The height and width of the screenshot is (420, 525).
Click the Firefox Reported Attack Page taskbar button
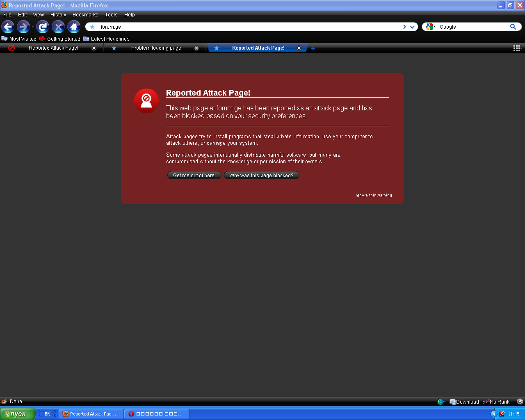click(91, 414)
